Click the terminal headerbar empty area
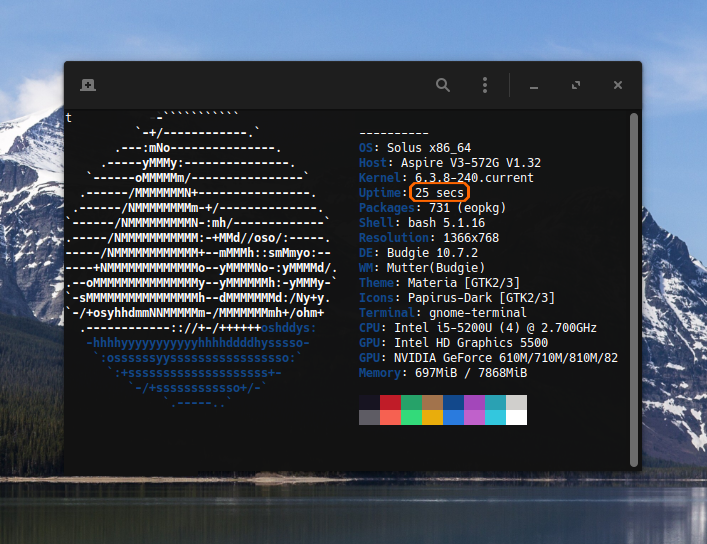Screen dimensions: 707x544 (x=260, y=86)
